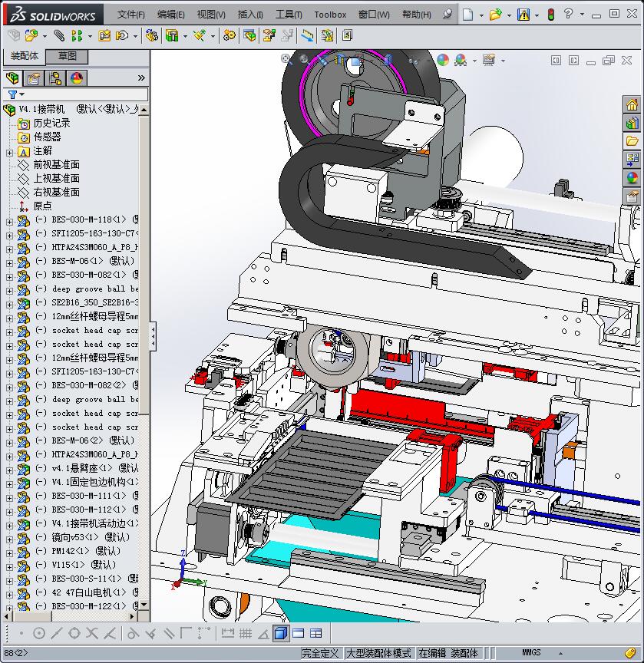Toggle the large assembly mode status button
The height and width of the screenshot is (663, 644).
[378, 653]
